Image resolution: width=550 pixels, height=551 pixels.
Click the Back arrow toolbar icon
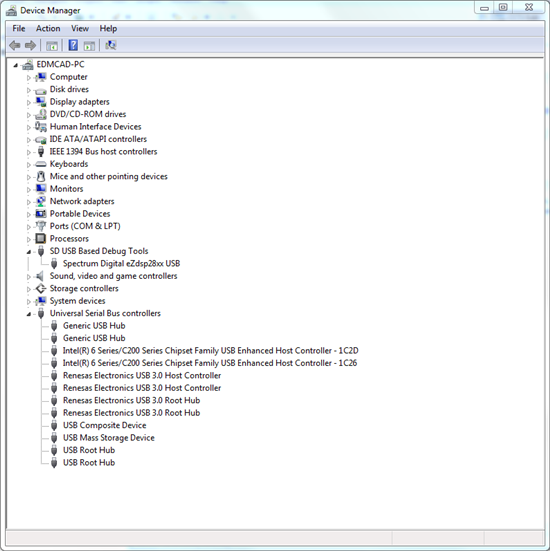tap(15, 45)
